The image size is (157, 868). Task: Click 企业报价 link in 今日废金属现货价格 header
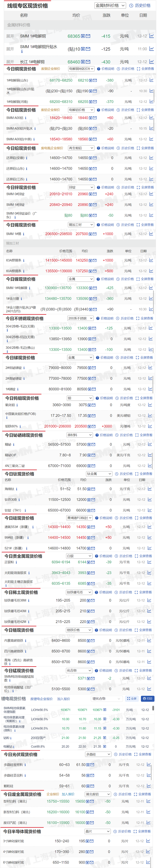(x=53, y=794)
